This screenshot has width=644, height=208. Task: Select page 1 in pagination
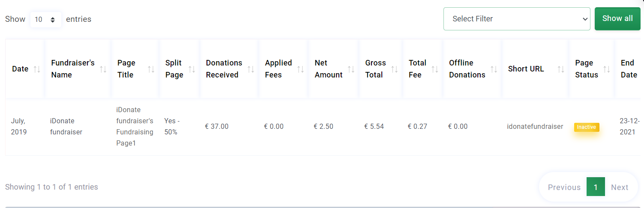596,187
